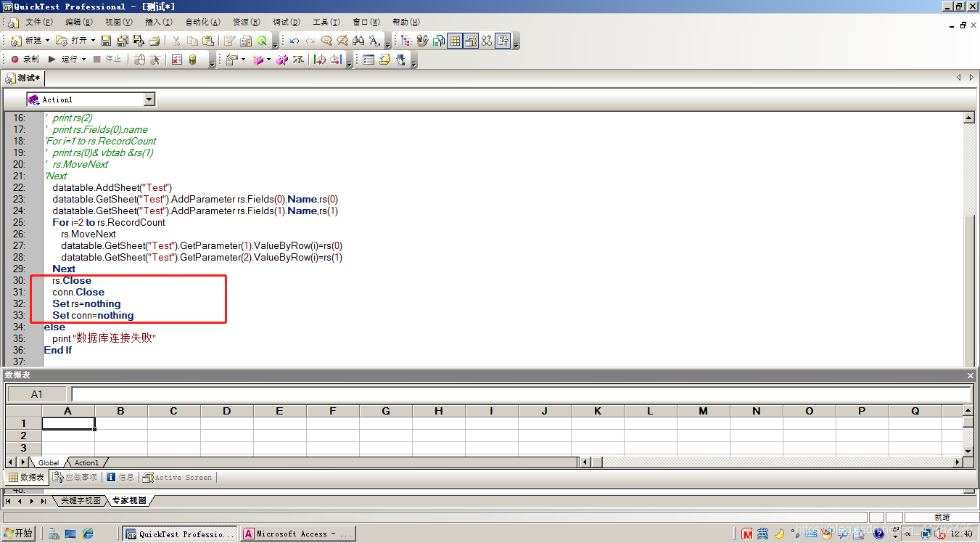980x543 pixels.
Task: Click the Copy icon in the toolbar
Action: (192, 41)
